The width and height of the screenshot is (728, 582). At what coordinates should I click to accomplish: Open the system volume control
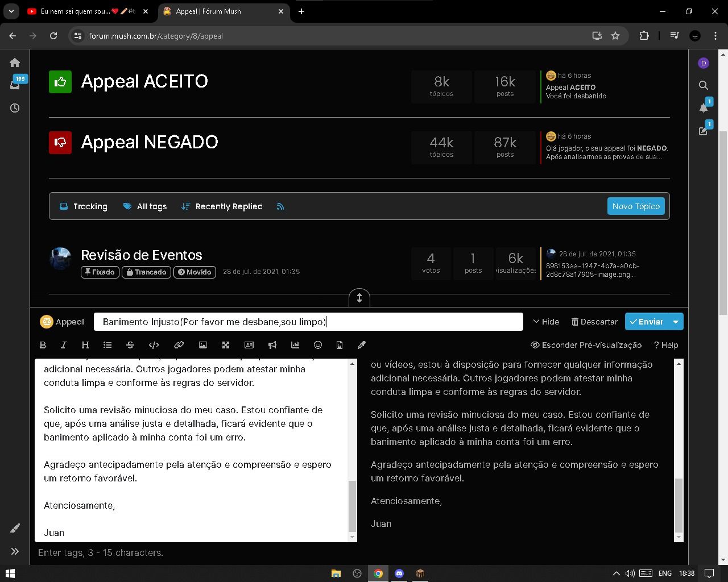click(x=630, y=573)
